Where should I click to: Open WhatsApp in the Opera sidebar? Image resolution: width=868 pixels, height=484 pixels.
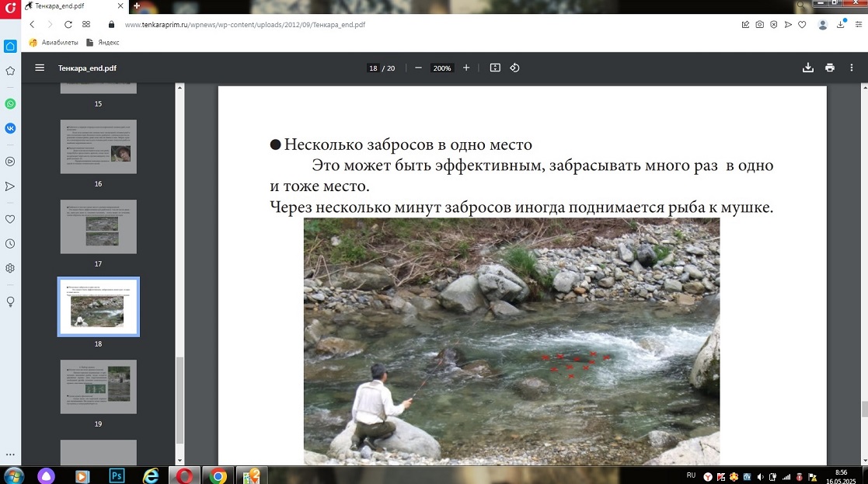point(10,103)
